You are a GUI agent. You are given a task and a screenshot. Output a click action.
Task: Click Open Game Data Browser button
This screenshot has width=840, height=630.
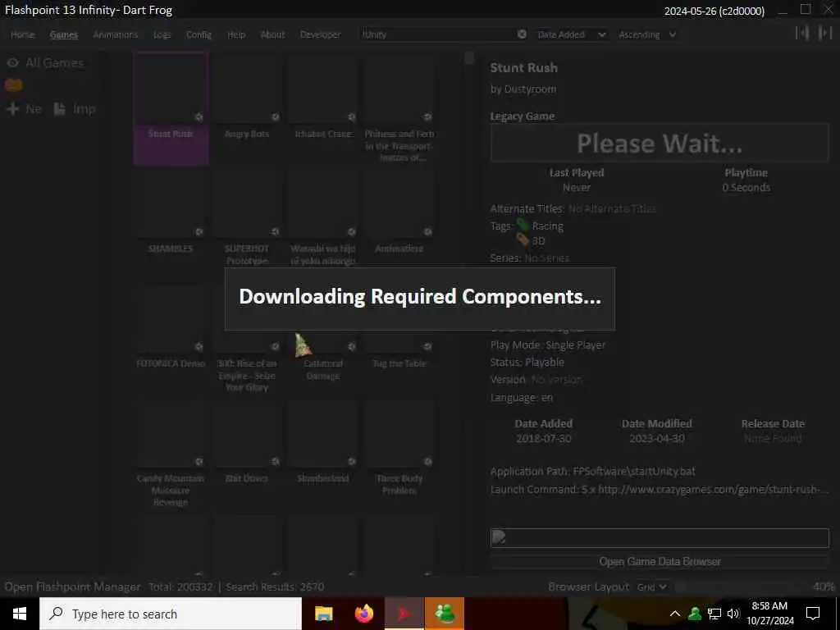(x=660, y=561)
